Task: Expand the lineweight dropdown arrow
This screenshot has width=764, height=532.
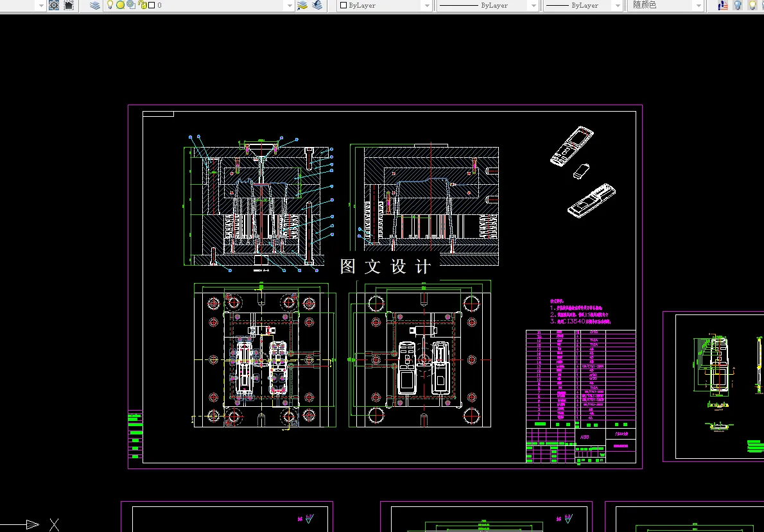Action: (618, 5)
